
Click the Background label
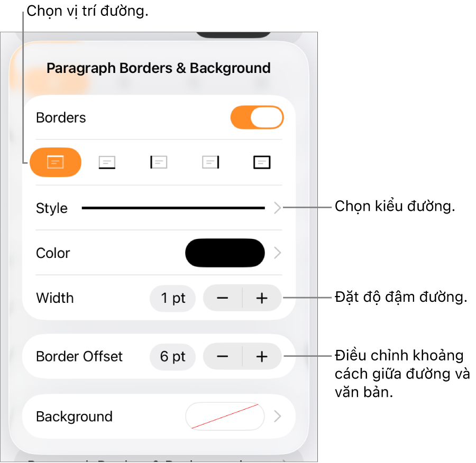pos(75,417)
